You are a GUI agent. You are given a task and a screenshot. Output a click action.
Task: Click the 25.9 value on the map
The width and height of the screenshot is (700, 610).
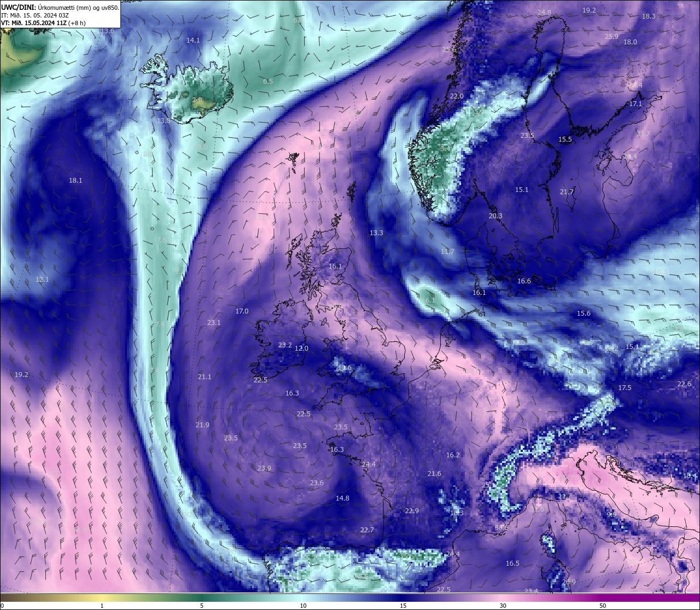pos(611,37)
